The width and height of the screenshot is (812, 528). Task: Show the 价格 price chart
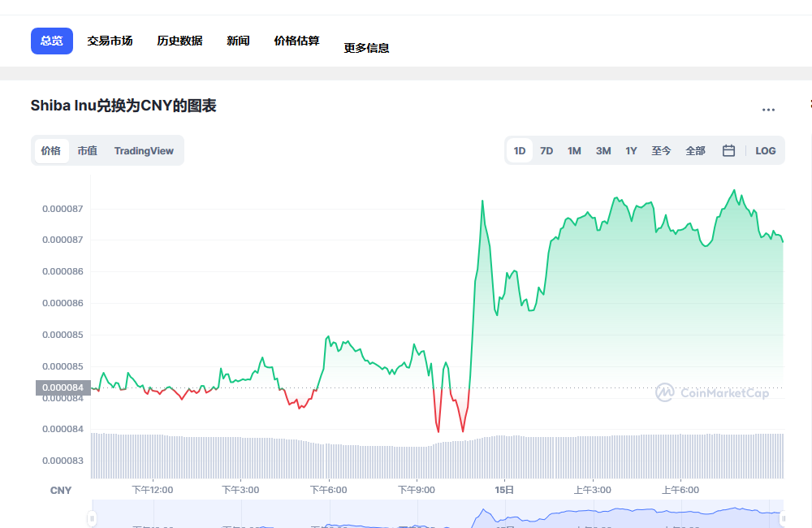point(50,151)
